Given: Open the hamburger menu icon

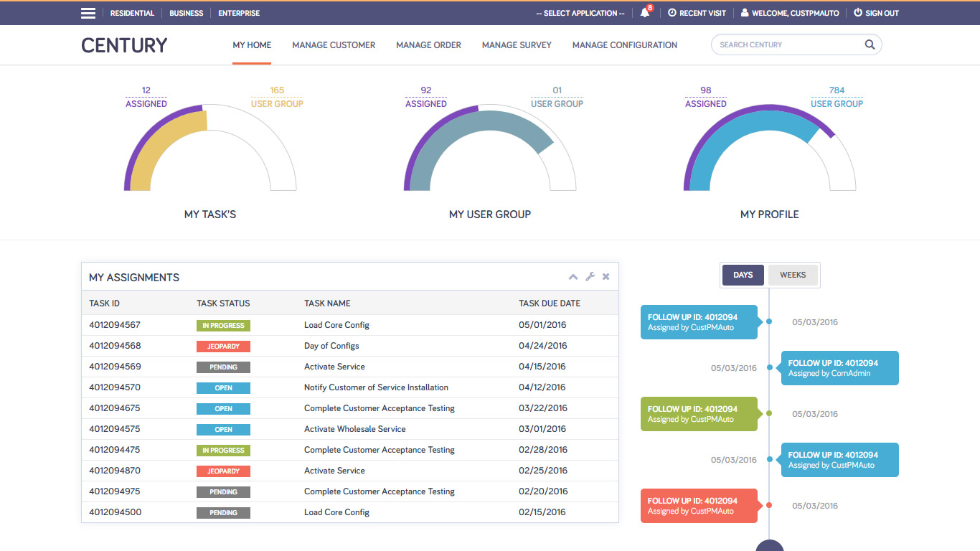Looking at the screenshot, I should pyautogui.click(x=88, y=13).
